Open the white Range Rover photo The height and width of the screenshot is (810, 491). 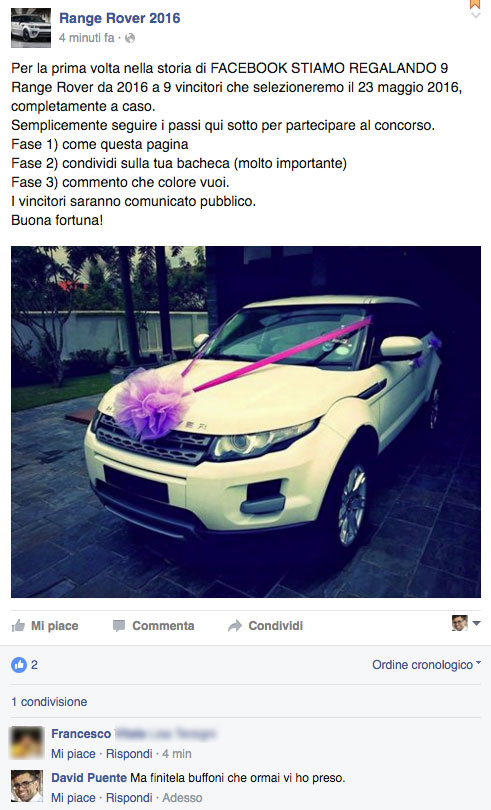[246, 422]
